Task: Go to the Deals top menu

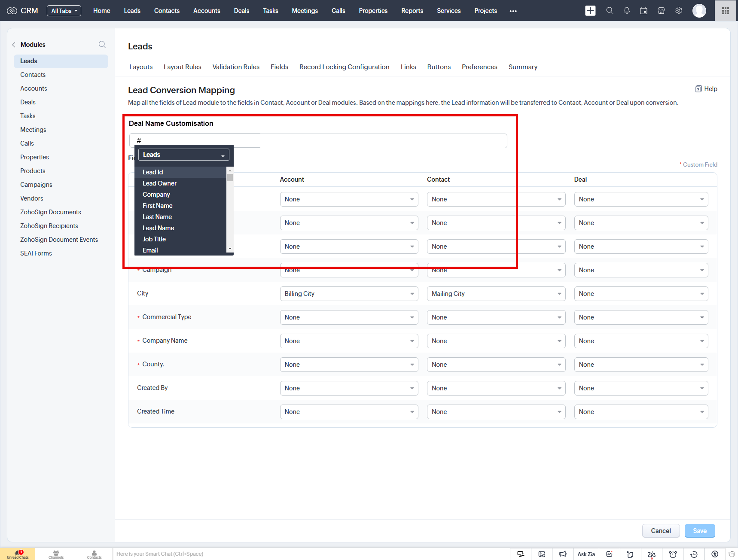Action: tap(241, 11)
